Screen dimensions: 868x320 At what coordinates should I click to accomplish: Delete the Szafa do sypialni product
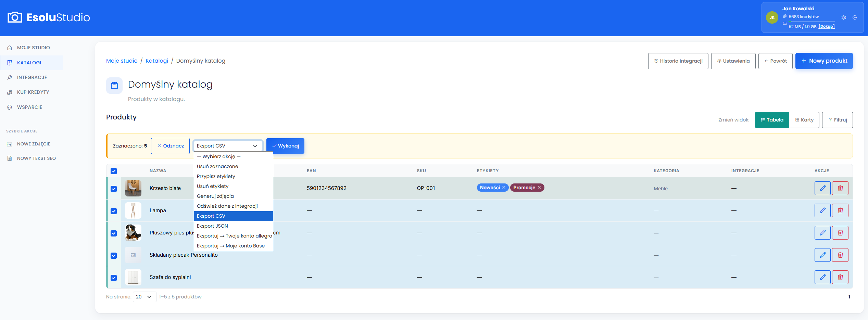click(x=840, y=277)
